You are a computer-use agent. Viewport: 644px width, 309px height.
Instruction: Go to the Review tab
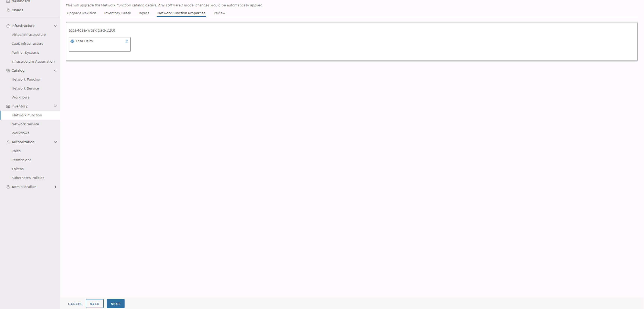[x=219, y=13]
